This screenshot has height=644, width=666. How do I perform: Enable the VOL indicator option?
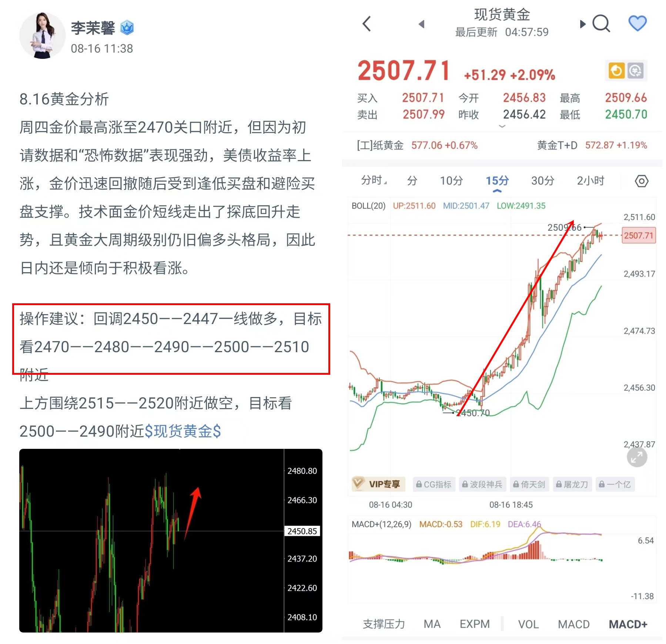[528, 624]
